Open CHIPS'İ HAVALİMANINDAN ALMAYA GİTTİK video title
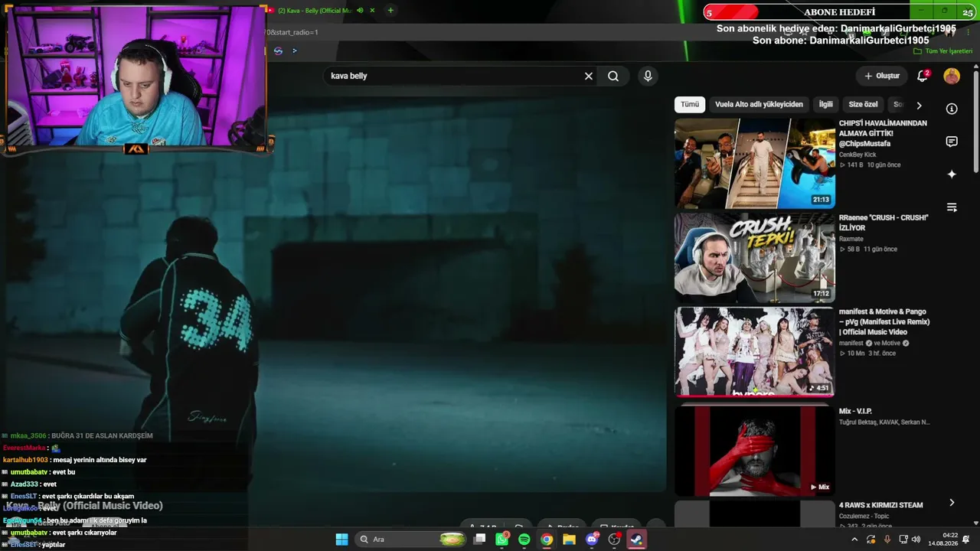The width and height of the screenshot is (980, 551). coord(883,133)
